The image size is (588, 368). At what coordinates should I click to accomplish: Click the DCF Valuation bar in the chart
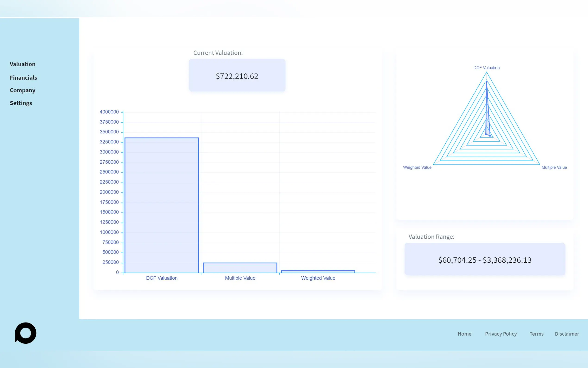coord(162,205)
